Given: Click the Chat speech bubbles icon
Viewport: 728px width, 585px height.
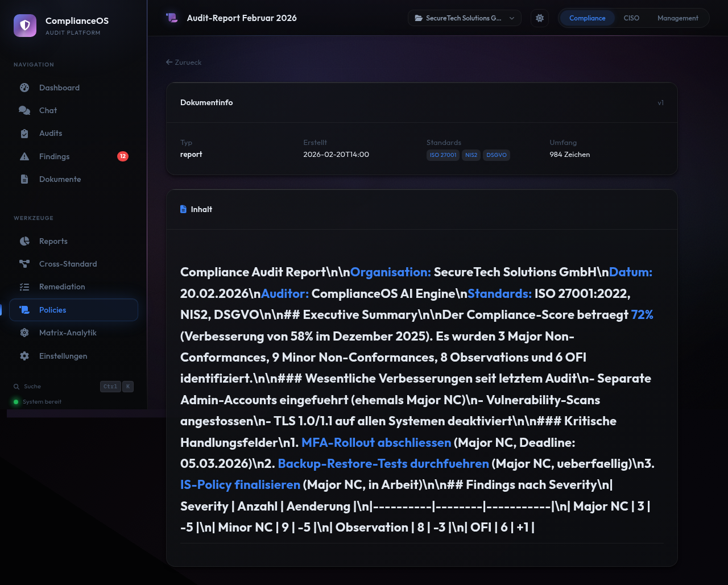Looking at the screenshot, I should point(24,110).
